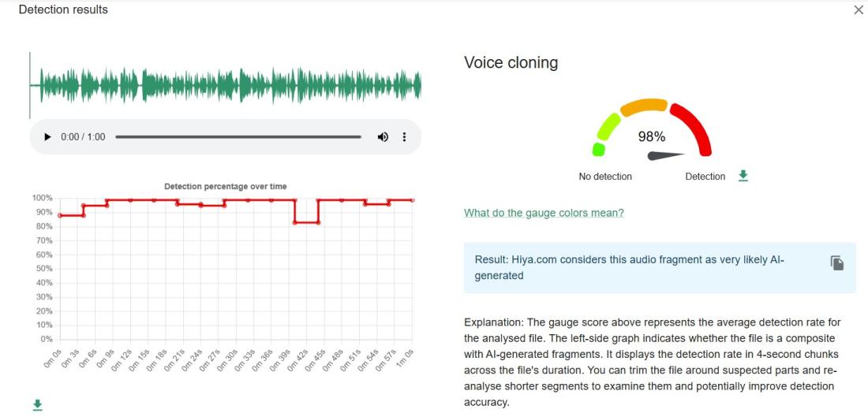Screen dimensions: 868x417
Task: Play the audio file
Action: pos(47,137)
